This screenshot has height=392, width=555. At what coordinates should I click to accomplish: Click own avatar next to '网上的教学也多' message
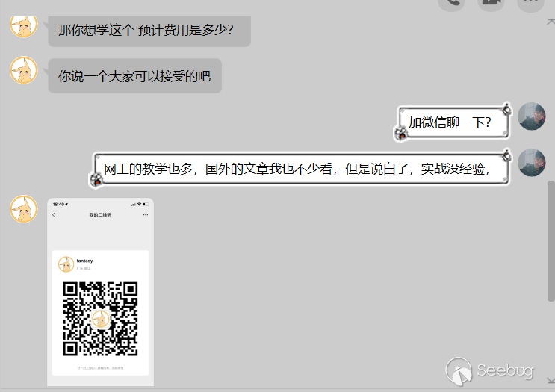pos(531,163)
